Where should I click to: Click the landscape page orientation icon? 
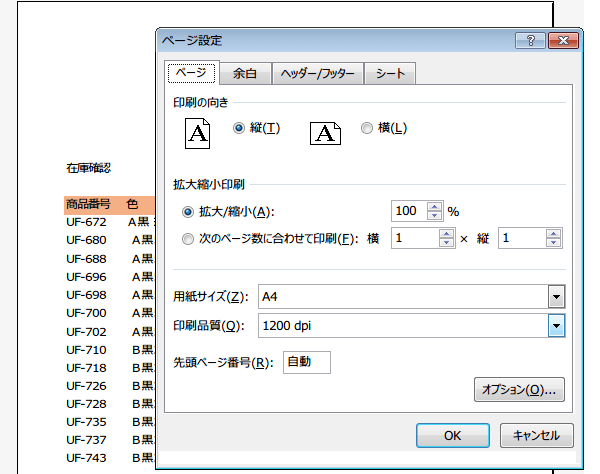click(325, 134)
